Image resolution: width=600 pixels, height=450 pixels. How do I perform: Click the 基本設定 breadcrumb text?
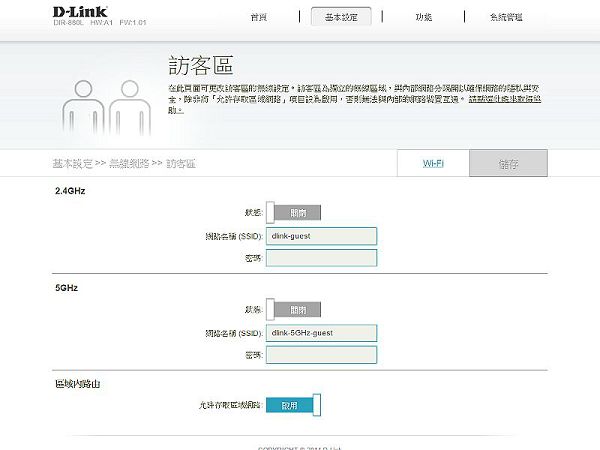[x=73, y=164]
